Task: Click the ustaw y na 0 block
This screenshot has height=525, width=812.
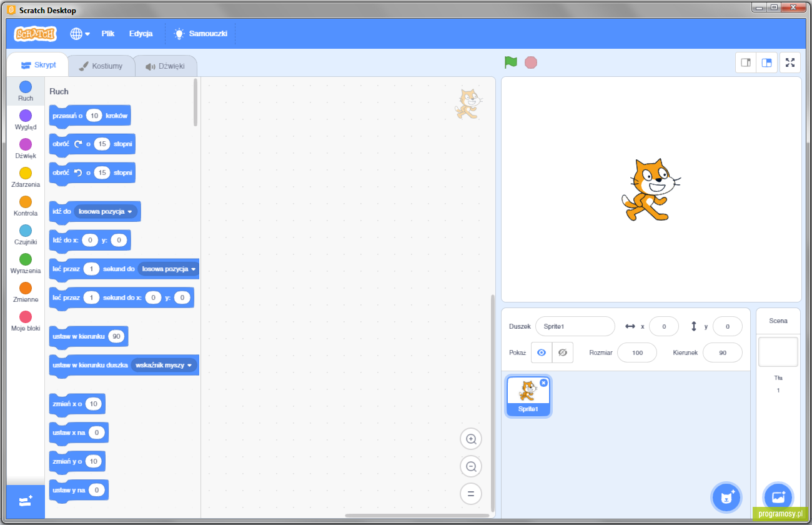Action: point(79,491)
